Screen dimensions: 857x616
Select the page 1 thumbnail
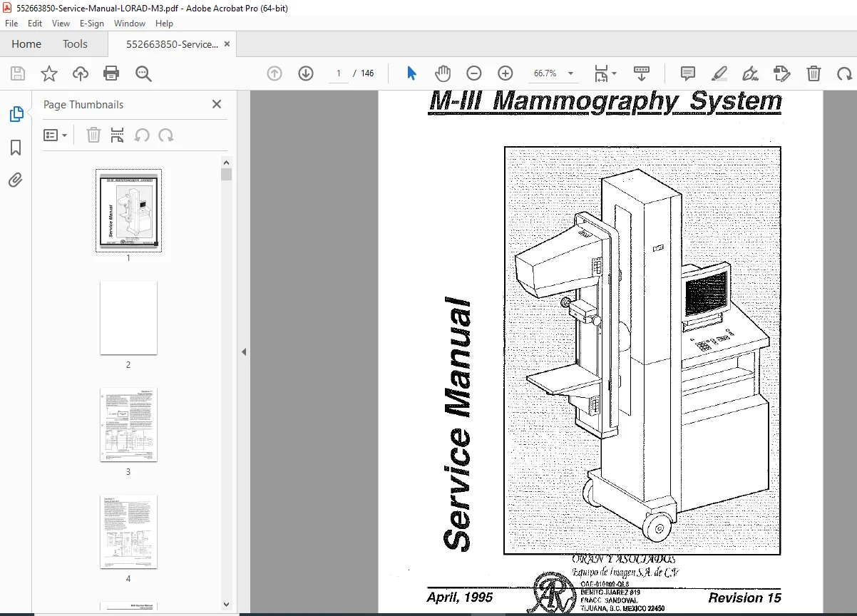[128, 210]
